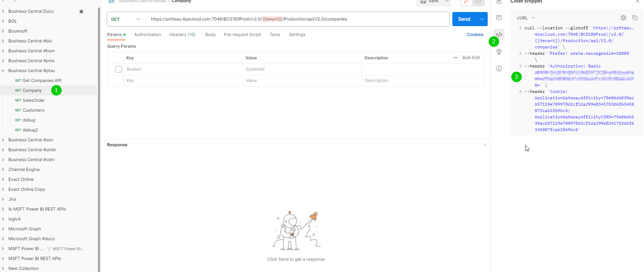Expand the Business Central #blu collection

(x=3, y=41)
